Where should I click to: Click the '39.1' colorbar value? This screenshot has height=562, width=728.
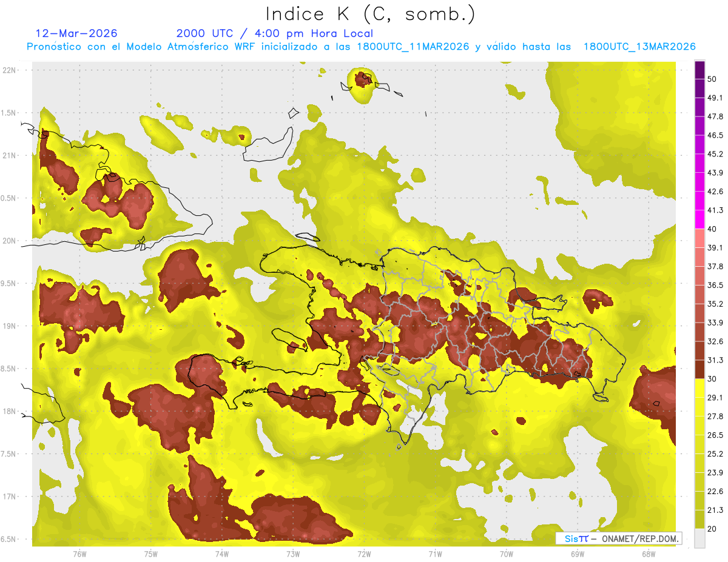(716, 248)
